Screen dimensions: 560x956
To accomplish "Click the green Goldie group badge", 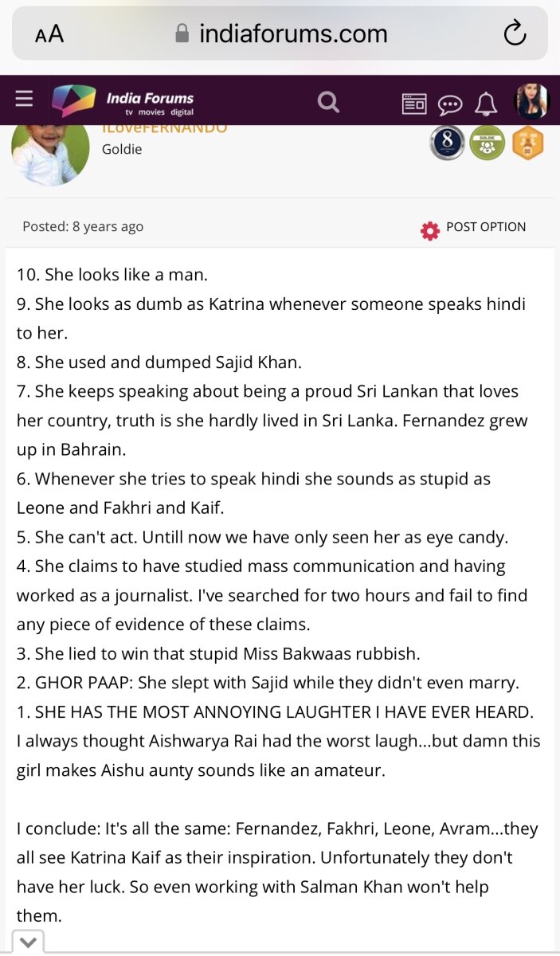I will pos(487,143).
